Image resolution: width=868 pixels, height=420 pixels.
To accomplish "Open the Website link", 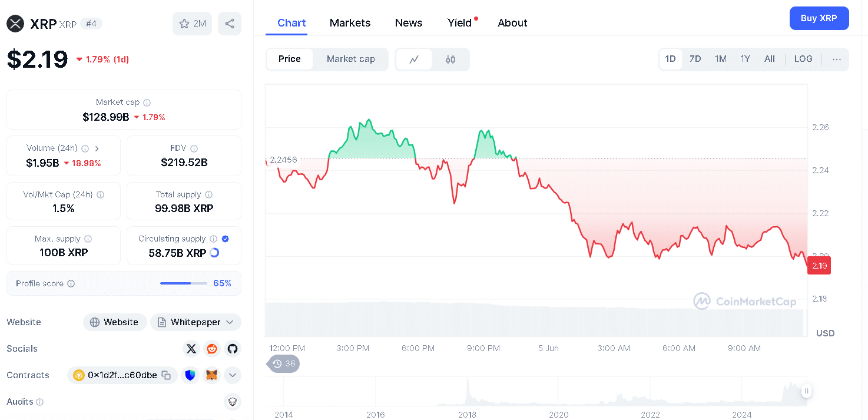I will coord(115,322).
